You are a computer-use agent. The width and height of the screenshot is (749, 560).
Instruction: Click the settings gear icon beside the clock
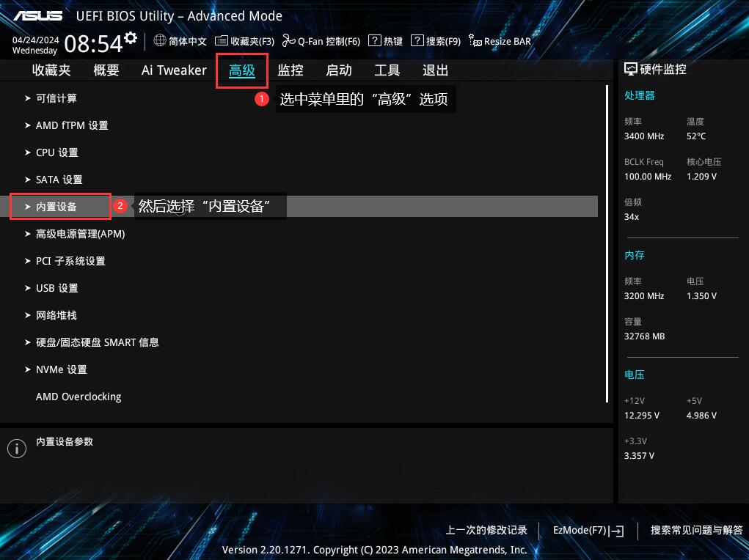click(131, 37)
